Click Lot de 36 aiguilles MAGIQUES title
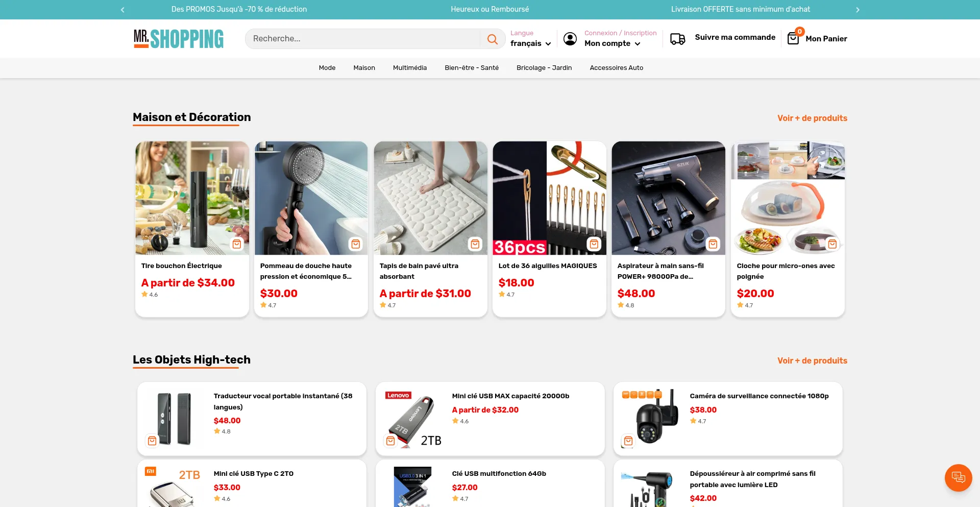 pyautogui.click(x=547, y=266)
